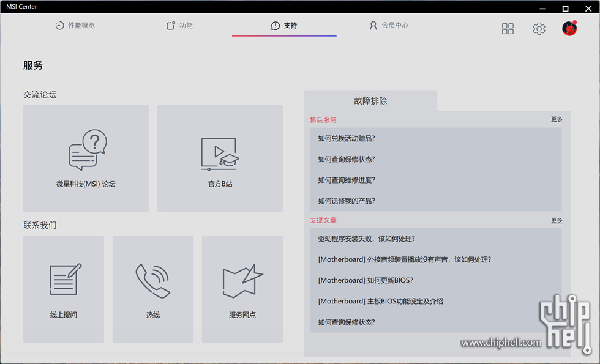Select the 故障排除 tab

click(x=370, y=101)
